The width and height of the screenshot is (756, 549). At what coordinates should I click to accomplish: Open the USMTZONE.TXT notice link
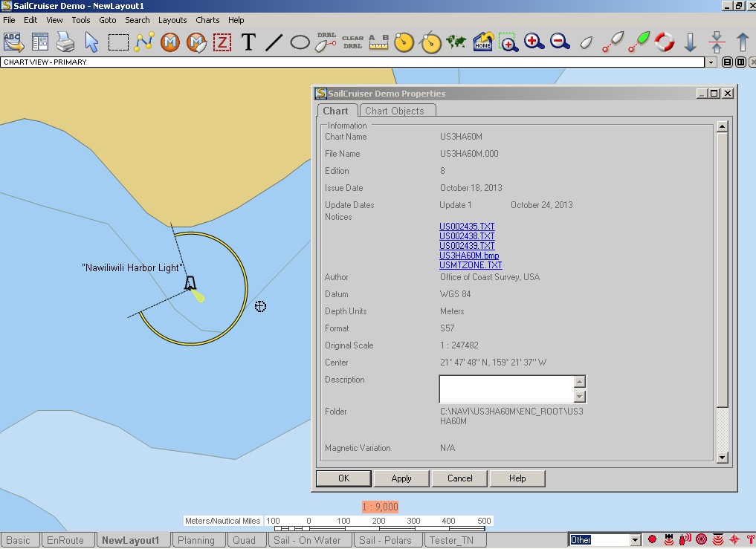tap(471, 265)
